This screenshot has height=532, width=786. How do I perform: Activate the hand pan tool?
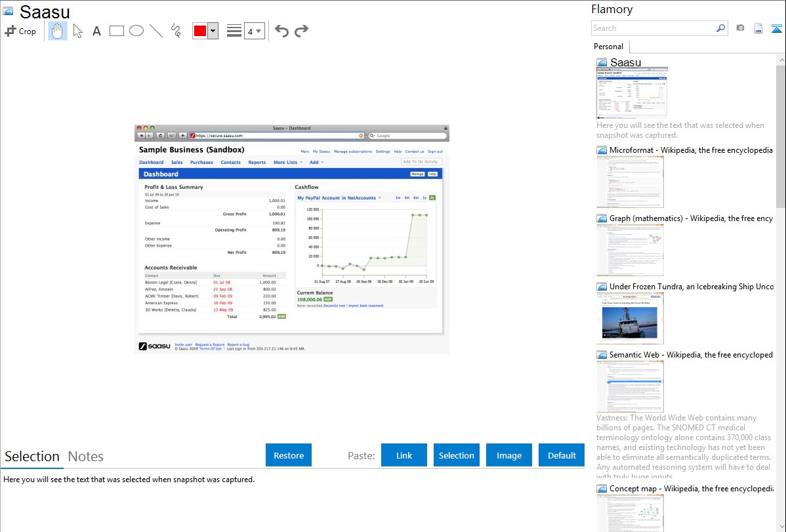point(58,31)
